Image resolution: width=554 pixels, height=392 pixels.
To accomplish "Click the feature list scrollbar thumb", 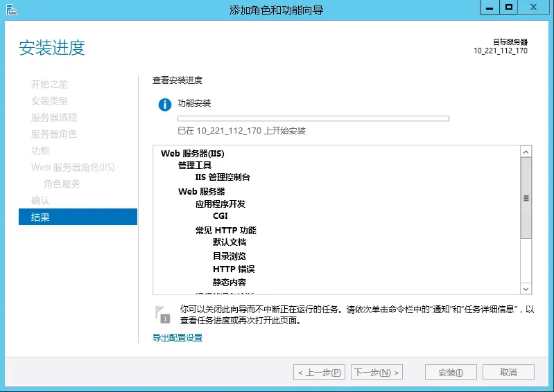I will (526, 198).
